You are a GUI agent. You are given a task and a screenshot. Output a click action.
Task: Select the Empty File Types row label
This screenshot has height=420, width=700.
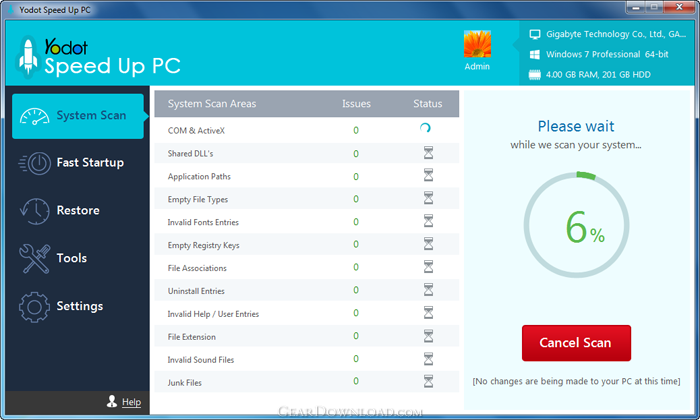[x=198, y=200]
